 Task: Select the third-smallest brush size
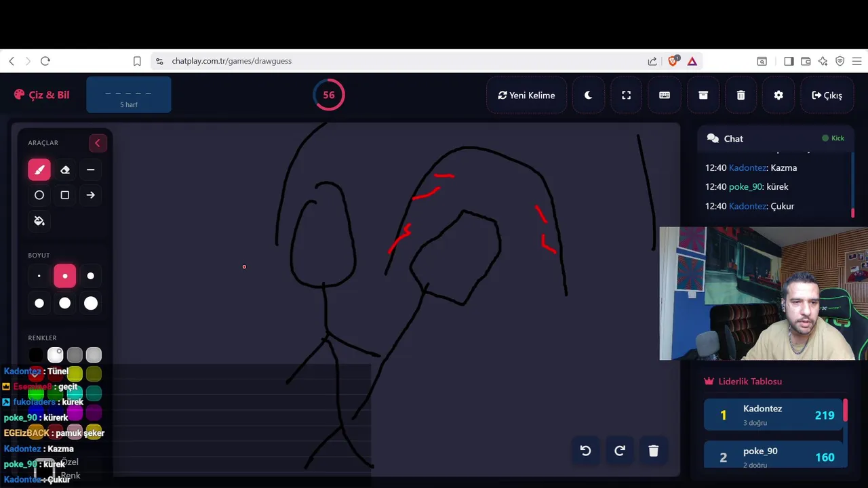click(x=90, y=276)
